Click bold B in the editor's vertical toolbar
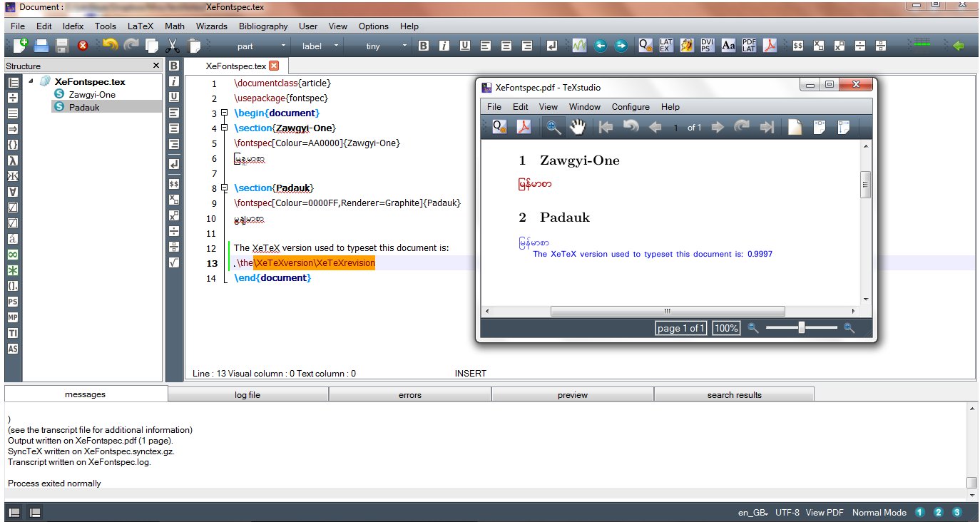 tap(174, 66)
